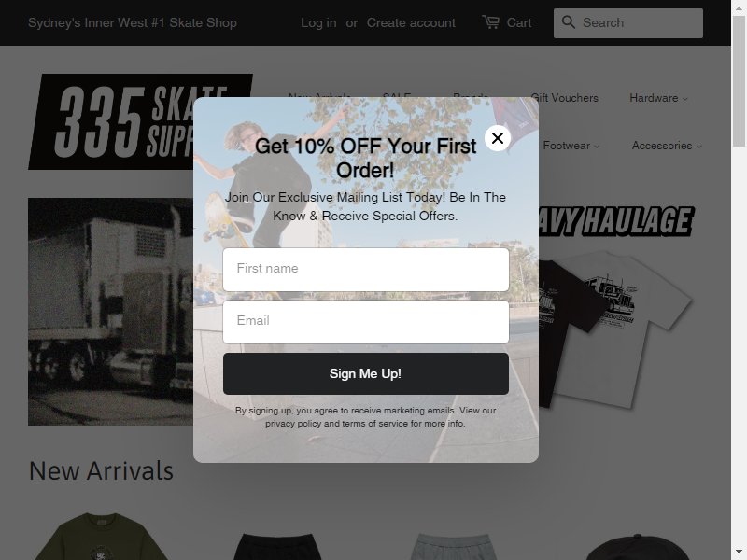747x560 pixels.
Task: Click the Email input field
Action: (x=365, y=321)
